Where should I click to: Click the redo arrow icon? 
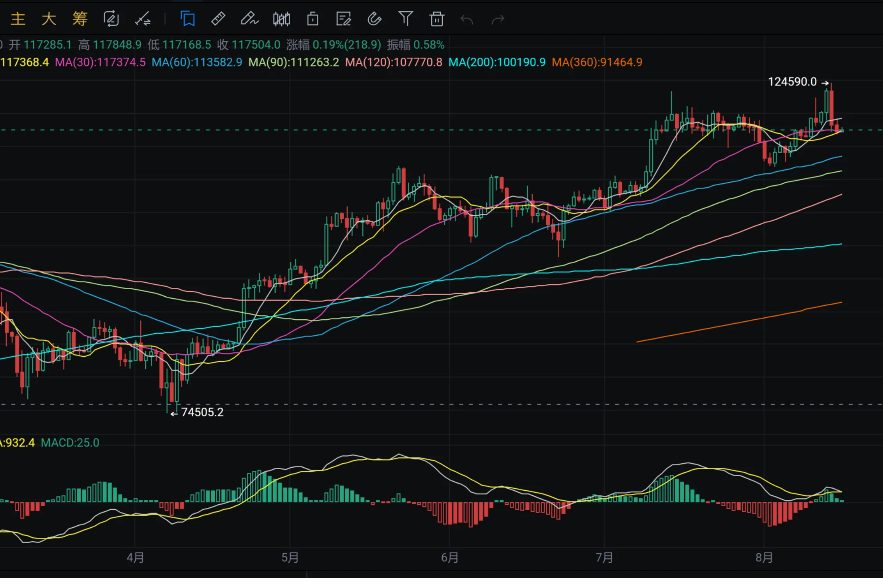coord(498,19)
